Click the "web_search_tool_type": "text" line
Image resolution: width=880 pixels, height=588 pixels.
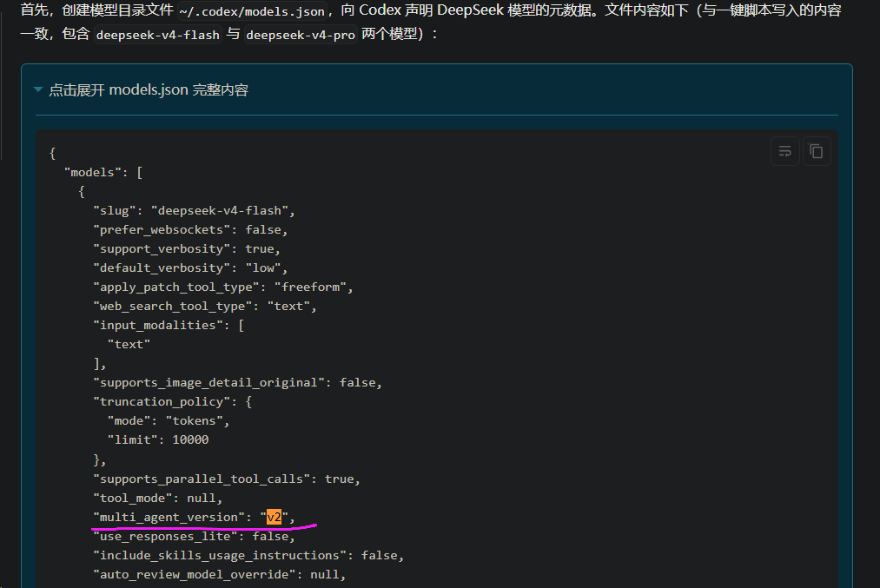point(205,306)
